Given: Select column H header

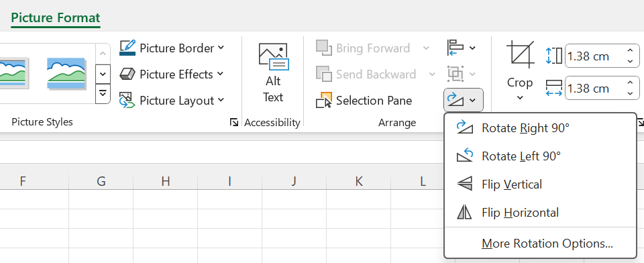Looking at the screenshot, I should 166,181.
